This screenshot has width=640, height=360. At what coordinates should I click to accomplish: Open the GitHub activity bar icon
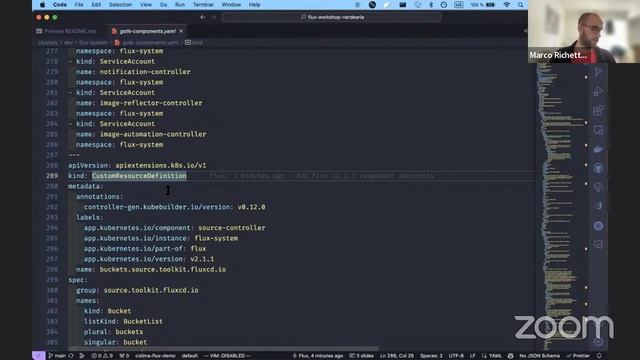tap(598, 168)
